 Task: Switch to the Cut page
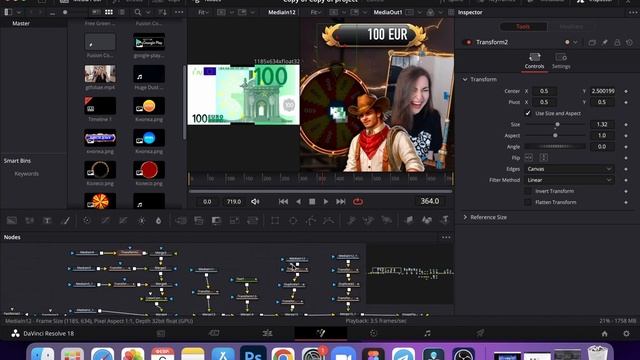click(x=214, y=333)
